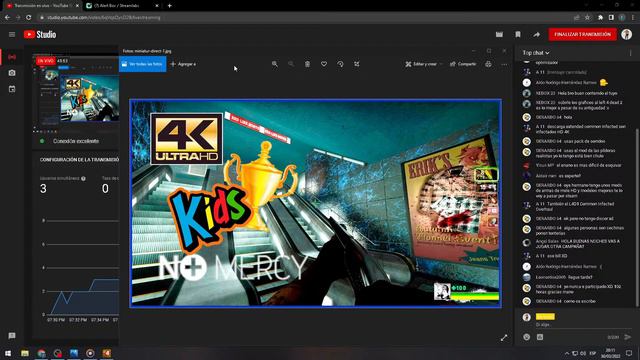Open chat panel three-dot menu
Viewport: 640px width, 360px height.
(630, 53)
